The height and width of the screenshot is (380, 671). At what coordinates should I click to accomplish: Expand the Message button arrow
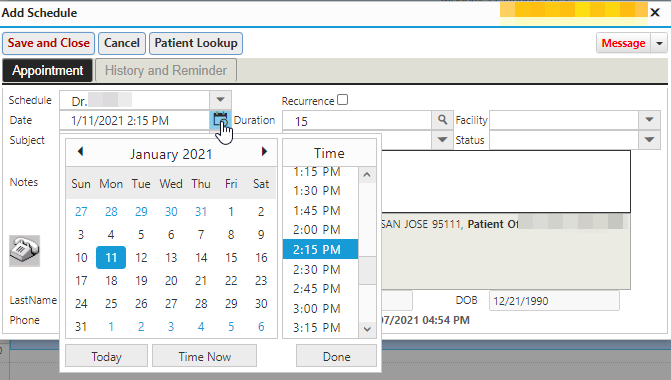click(x=659, y=43)
